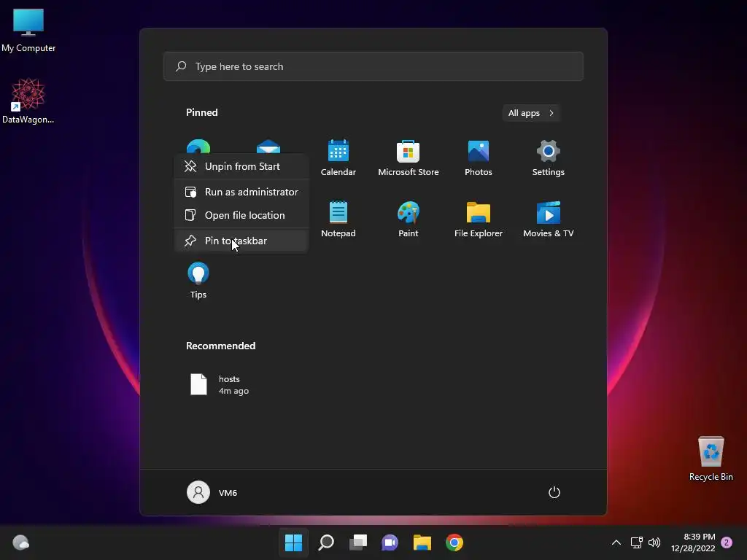Click the partially hidden Mail icon
This screenshot has height=560, width=747.
point(268,147)
